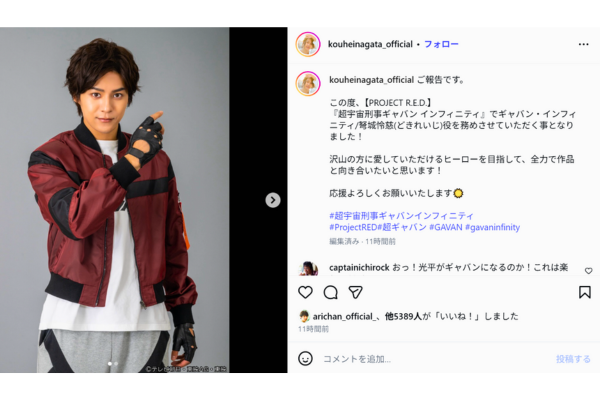
Task: Share post using paper plane icon
Action: pyautogui.click(x=355, y=292)
